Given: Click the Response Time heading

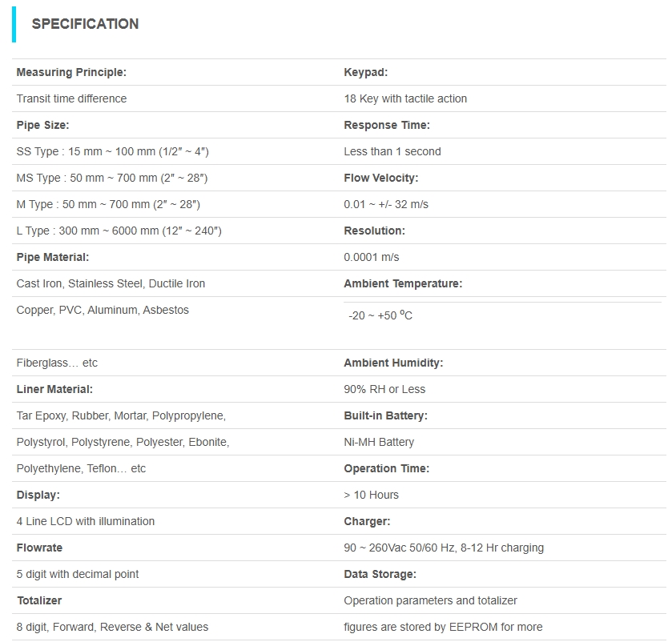Looking at the screenshot, I should click(x=387, y=125).
